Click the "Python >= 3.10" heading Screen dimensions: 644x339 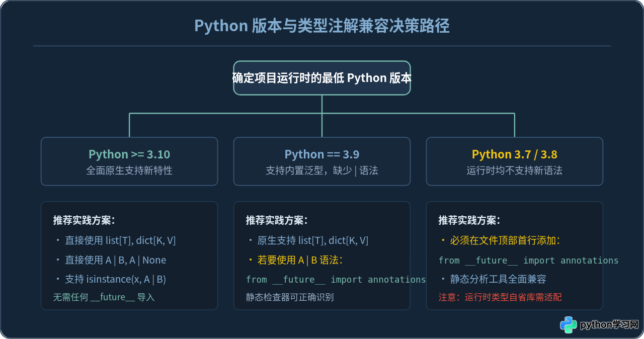129,154
